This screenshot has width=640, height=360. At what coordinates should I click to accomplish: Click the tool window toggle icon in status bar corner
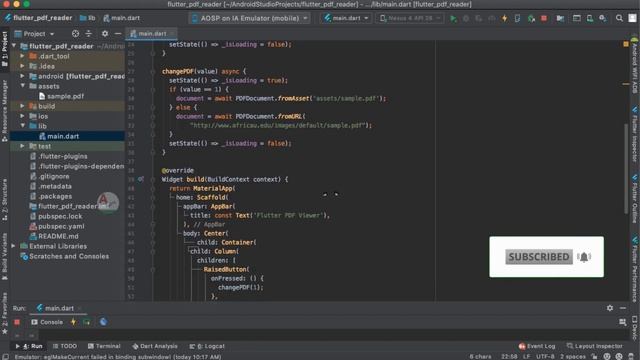click(5, 357)
